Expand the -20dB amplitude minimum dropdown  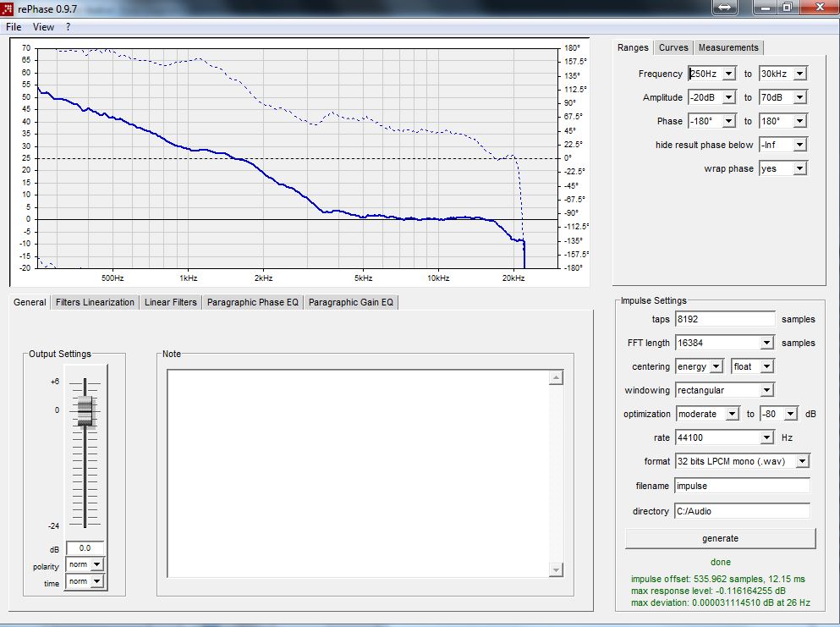tap(728, 97)
